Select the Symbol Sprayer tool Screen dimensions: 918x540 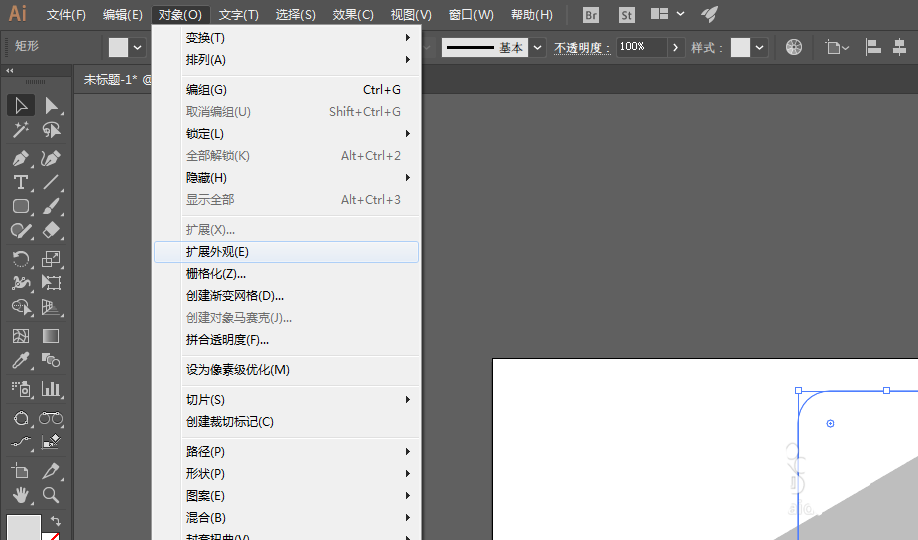(21, 389)
